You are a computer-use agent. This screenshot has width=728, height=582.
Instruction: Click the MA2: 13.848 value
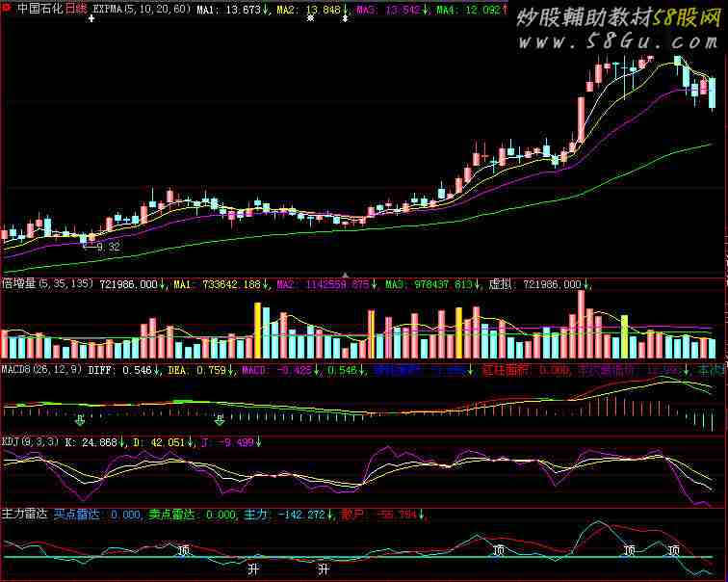[x=309, y=10]
